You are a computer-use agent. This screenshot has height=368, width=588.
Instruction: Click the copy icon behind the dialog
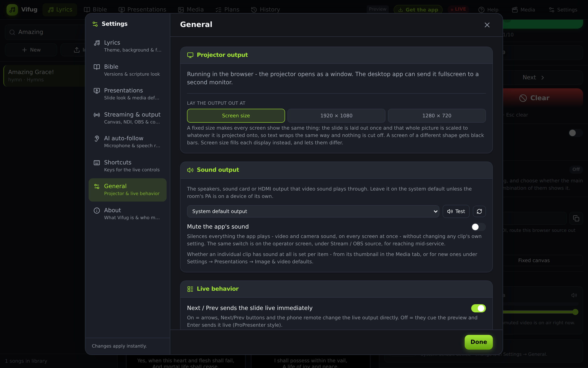coord(576,218)
